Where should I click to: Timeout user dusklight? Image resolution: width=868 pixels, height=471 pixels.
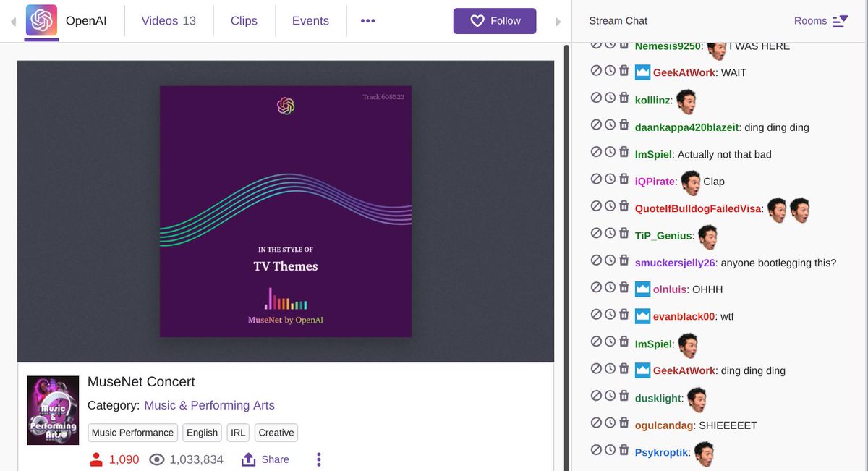click(x=610, y=396)
